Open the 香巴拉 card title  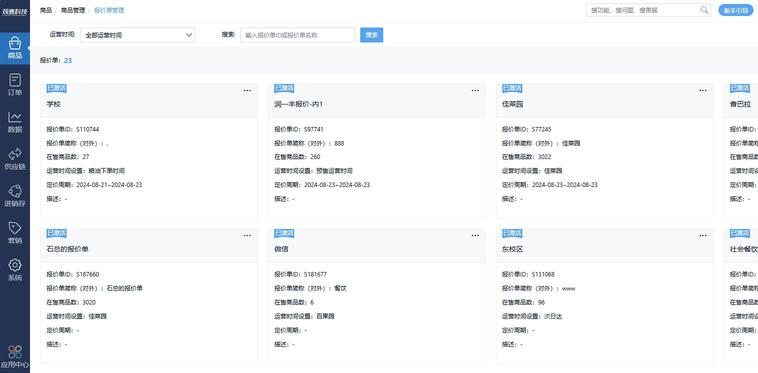click(740, 104)
